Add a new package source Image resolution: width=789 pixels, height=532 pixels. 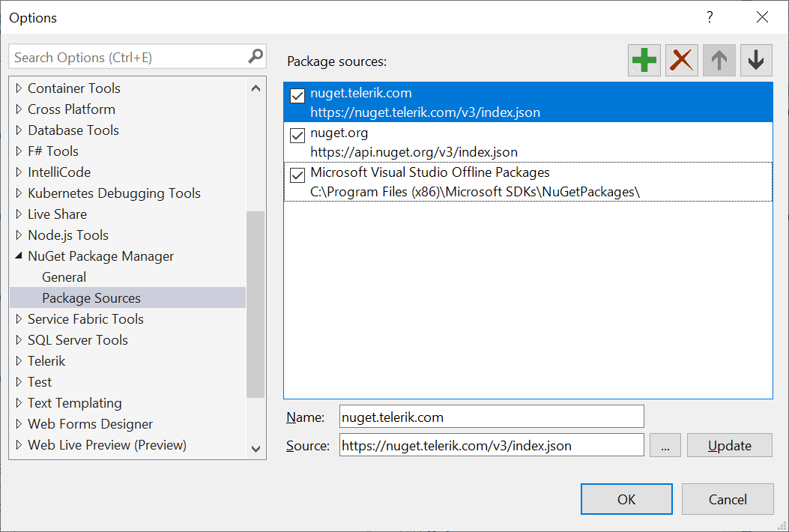point(644,60)
